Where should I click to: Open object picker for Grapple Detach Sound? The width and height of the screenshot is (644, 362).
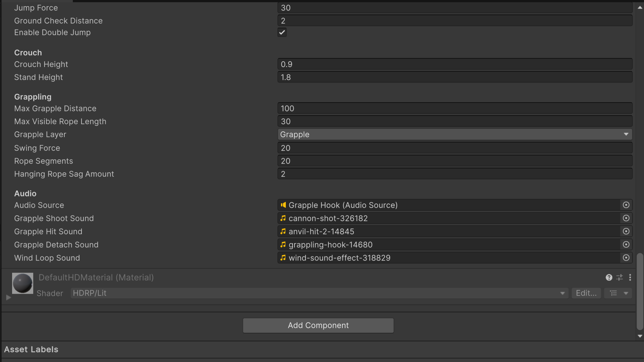click(x=626, y=245)
